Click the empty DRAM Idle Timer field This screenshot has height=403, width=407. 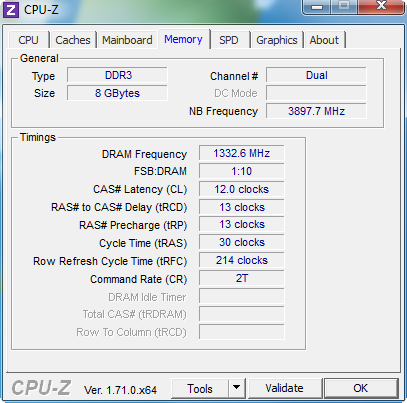242,296
